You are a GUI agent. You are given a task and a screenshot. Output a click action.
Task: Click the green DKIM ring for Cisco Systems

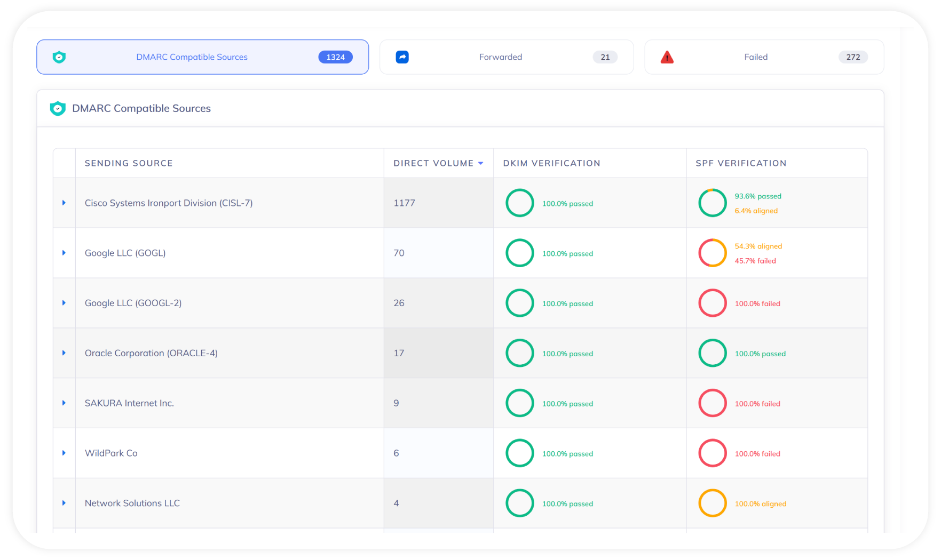click(520, 203)
